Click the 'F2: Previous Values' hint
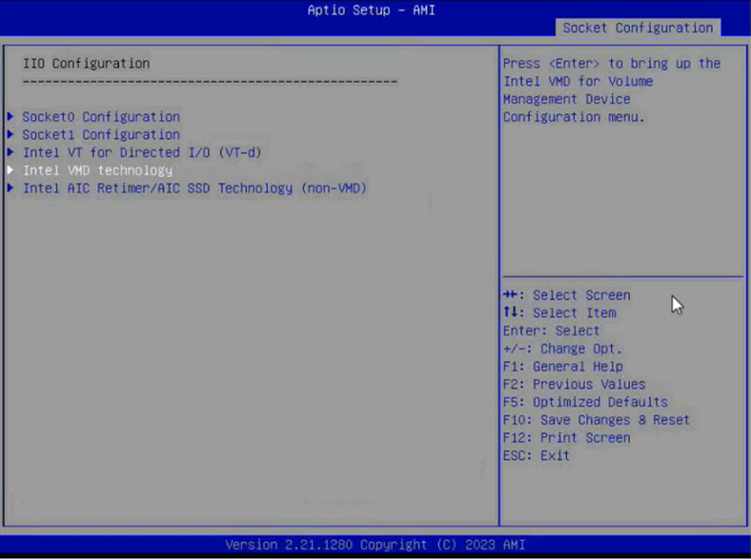 (575, 385)
